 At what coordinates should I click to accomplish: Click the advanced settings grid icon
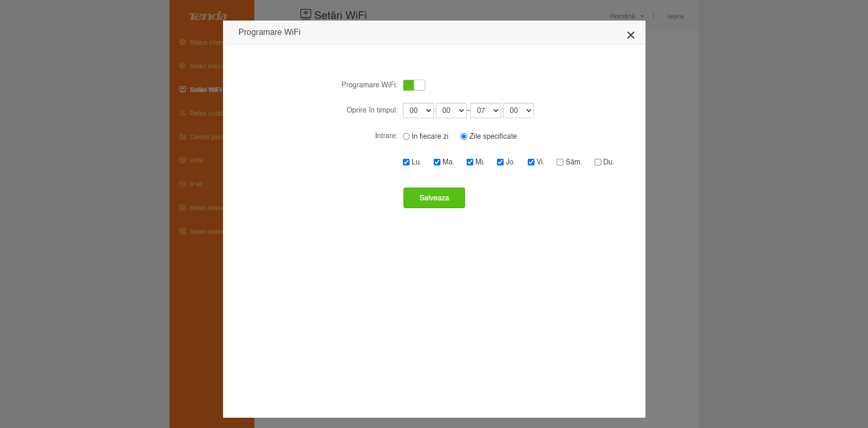pyautogui.click(x=182, y=208)
